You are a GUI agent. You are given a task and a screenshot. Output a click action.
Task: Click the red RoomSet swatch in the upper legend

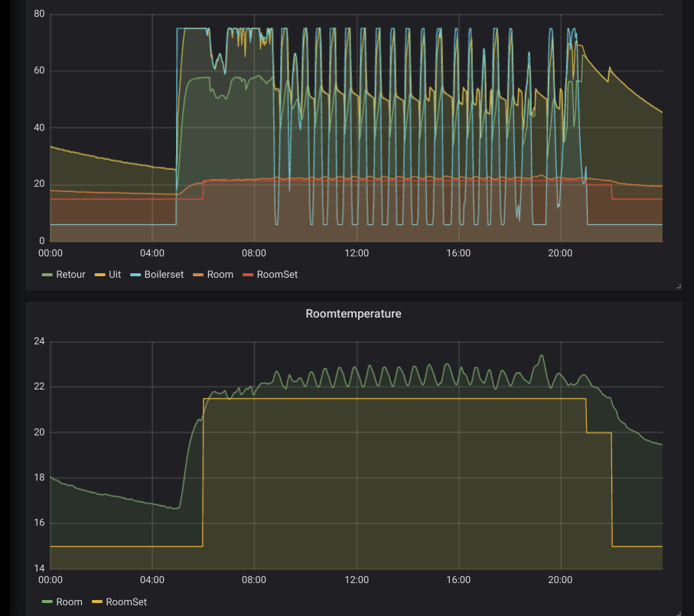coord(248,275)
